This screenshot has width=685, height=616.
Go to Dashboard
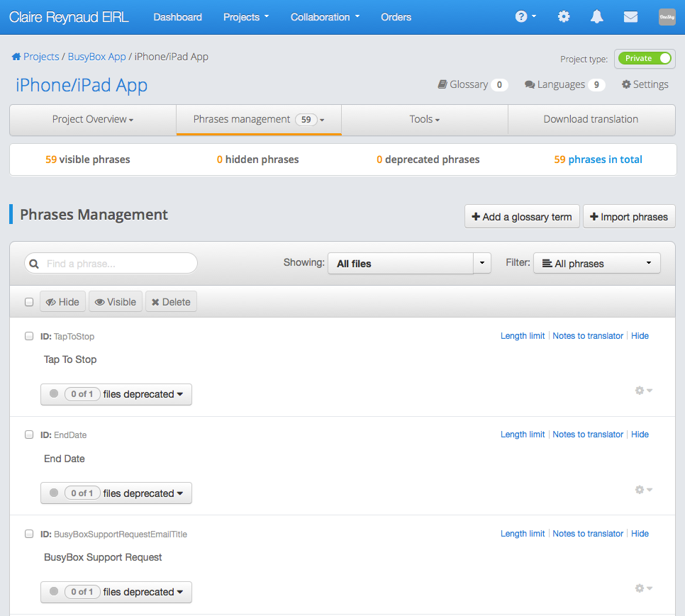pos(178,17)
